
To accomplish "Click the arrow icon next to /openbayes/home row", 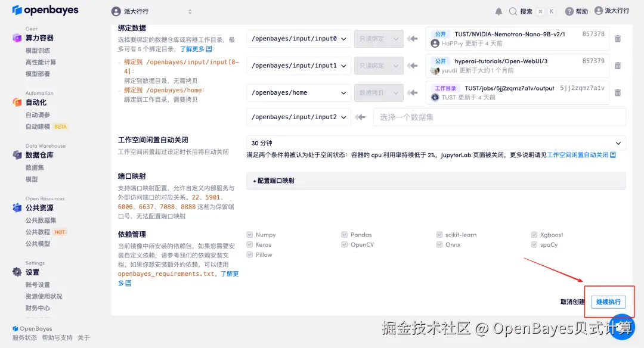I will 413,93.
